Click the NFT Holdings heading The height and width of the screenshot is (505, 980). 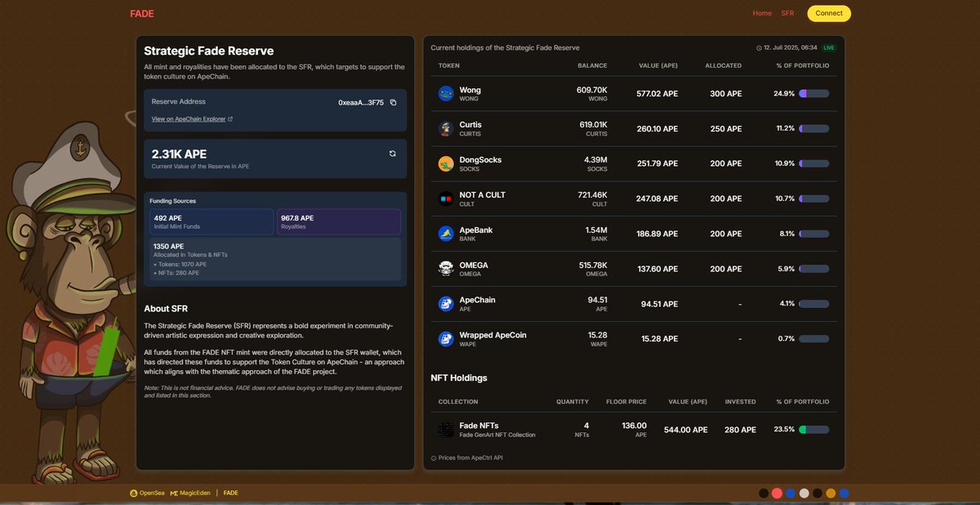[459, 378]
